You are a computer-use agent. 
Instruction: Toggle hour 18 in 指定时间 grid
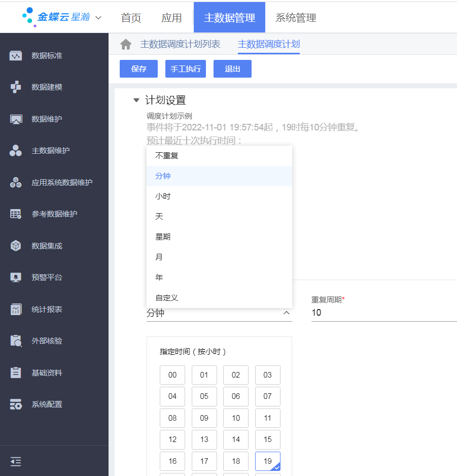236,461
